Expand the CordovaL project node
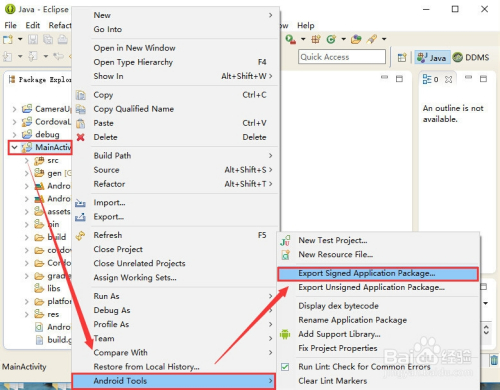The image size is (500, 390). [14, 122]
